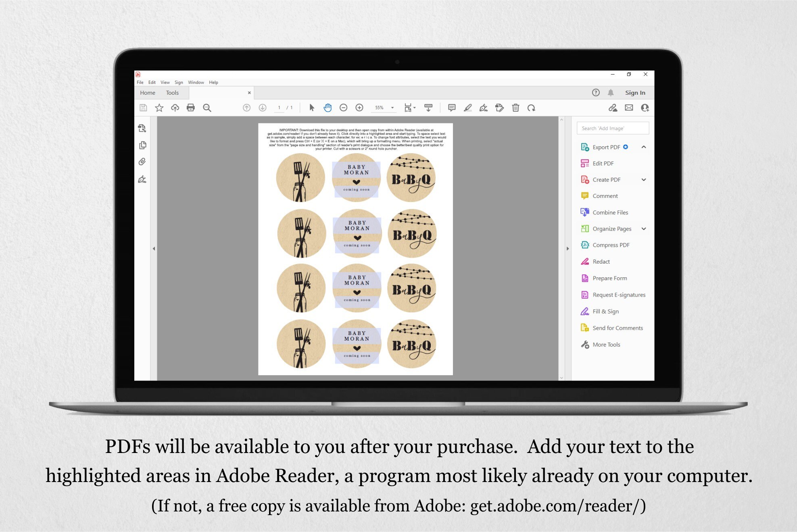Click the scrolling mode keyboard icon
The height and width of the screenshot is (532, 797).
[x=428, y=108]
